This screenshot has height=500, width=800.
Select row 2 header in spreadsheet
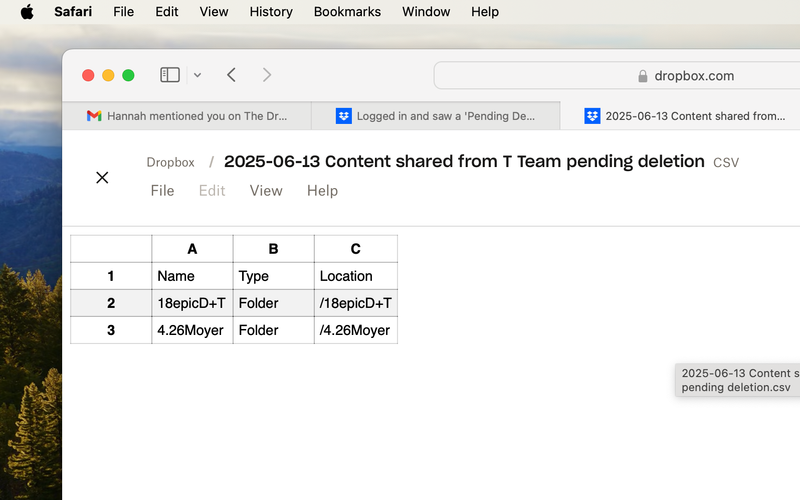[x=111, y=303]
